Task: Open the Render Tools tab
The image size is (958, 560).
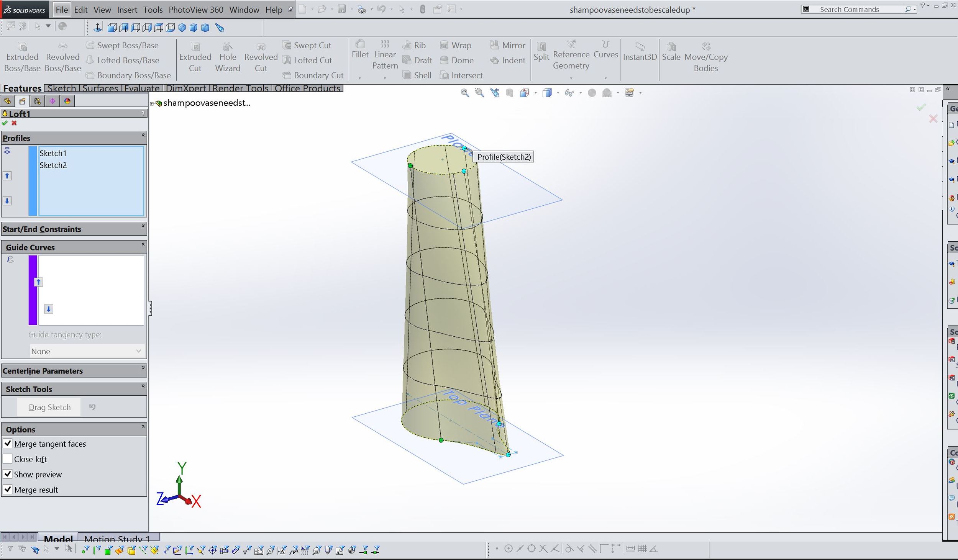Action: coord(240,88)
